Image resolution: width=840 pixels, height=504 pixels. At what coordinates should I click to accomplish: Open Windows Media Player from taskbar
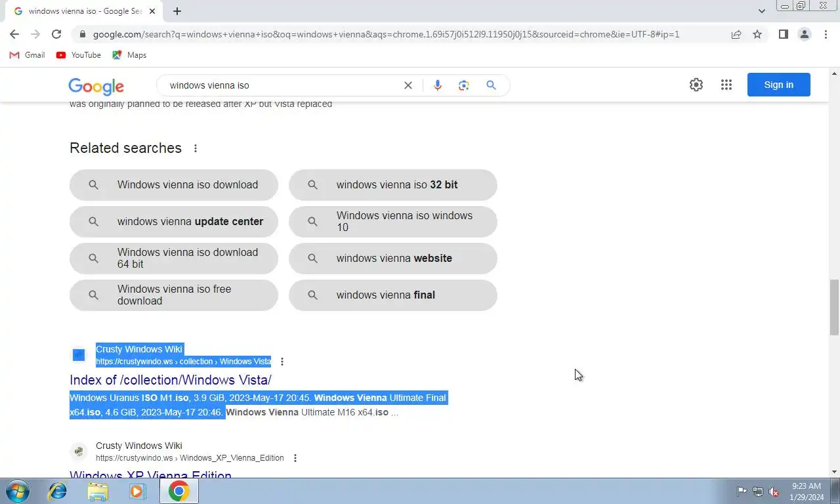(137, 491)
